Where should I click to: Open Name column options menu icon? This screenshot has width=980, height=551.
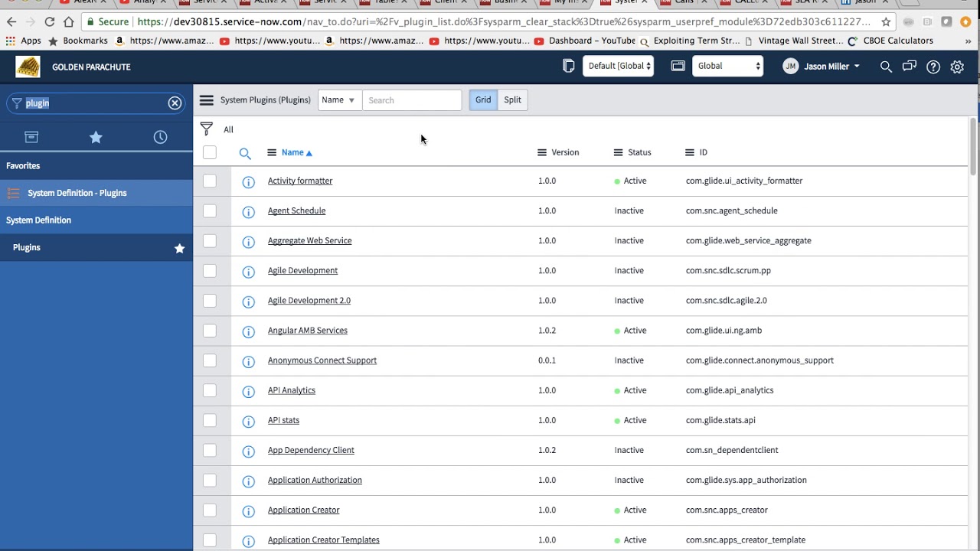(271, 152)
